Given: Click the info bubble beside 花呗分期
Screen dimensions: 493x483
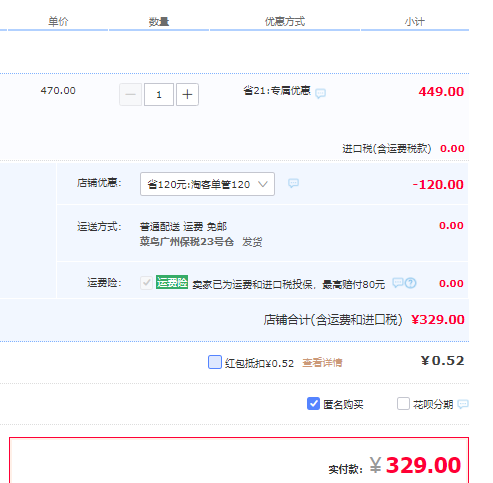Looking at the screenshot, I should pos(463,404).
